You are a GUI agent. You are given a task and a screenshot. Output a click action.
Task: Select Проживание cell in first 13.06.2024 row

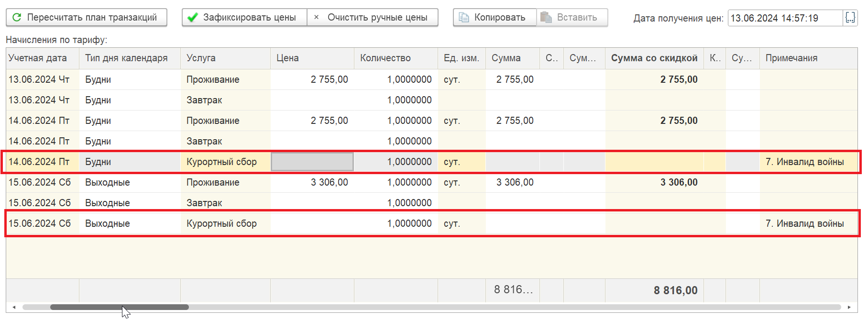[x=225, y=79]
